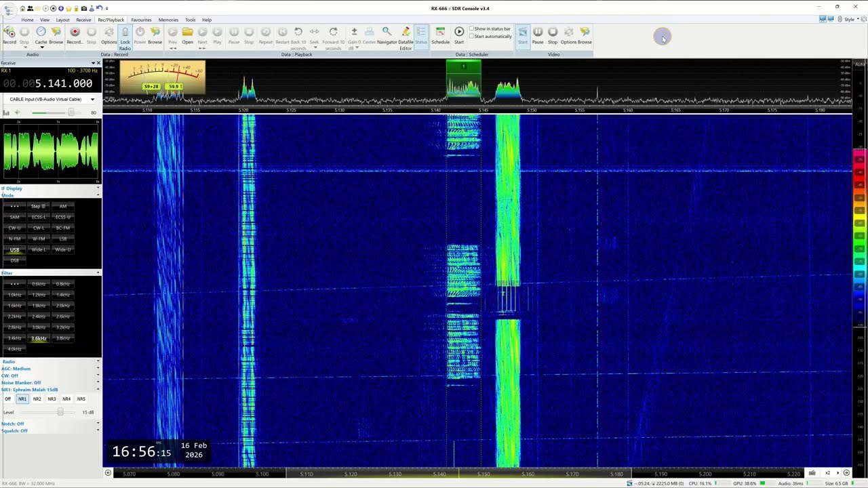Open the Memories tab
This screenshot has width=868, height=488.
pos(168,20)
